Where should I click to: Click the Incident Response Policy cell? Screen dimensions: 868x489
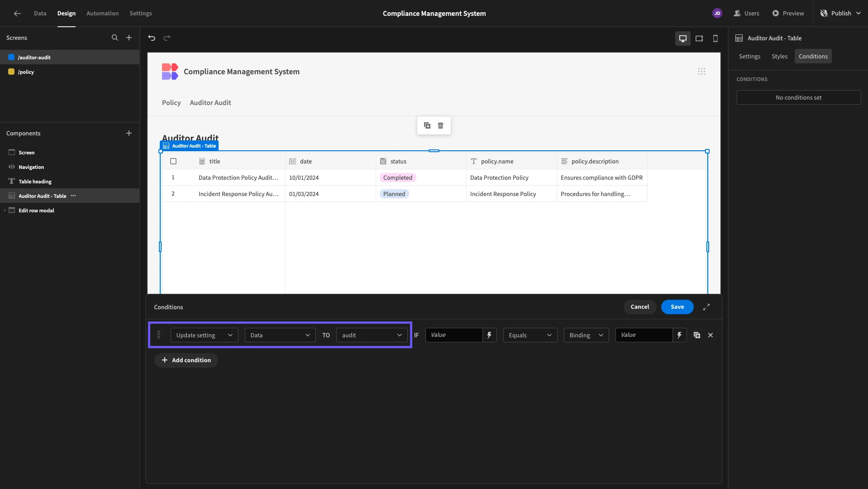[511, 194]
